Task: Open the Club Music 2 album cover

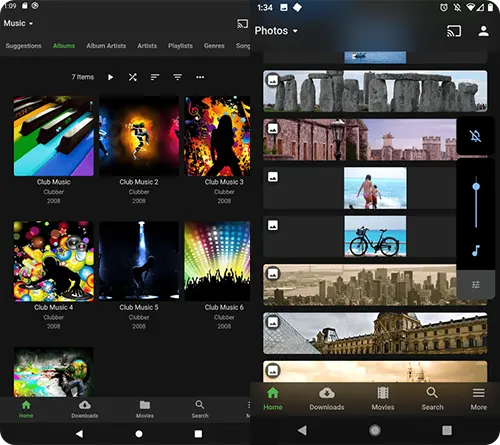Action: [x=139, y=136]
